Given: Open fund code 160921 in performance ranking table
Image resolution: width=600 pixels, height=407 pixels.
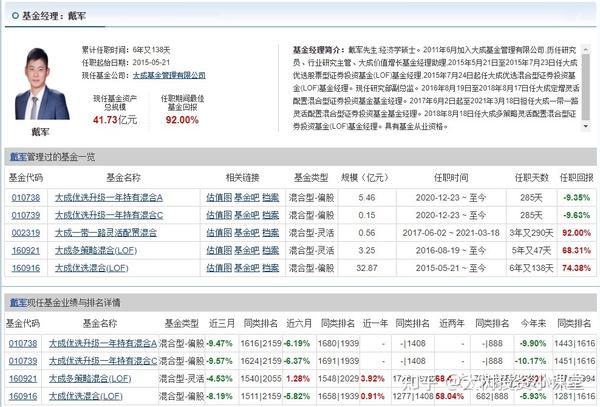Looking at the screenshot, I should coord(23,379).
